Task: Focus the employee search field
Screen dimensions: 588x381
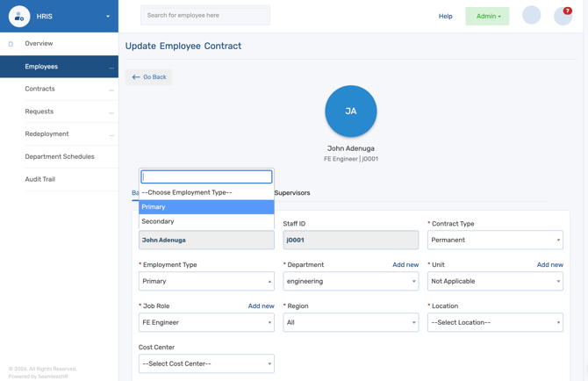Action: [x=205, y=16]
